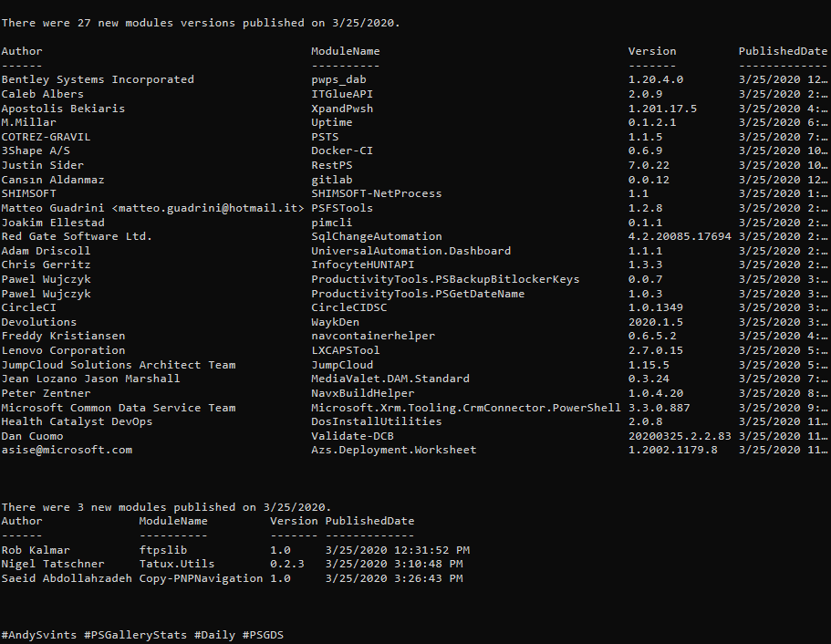Click author Lenovo Corporation
The image size is (831, 644).
63,350
